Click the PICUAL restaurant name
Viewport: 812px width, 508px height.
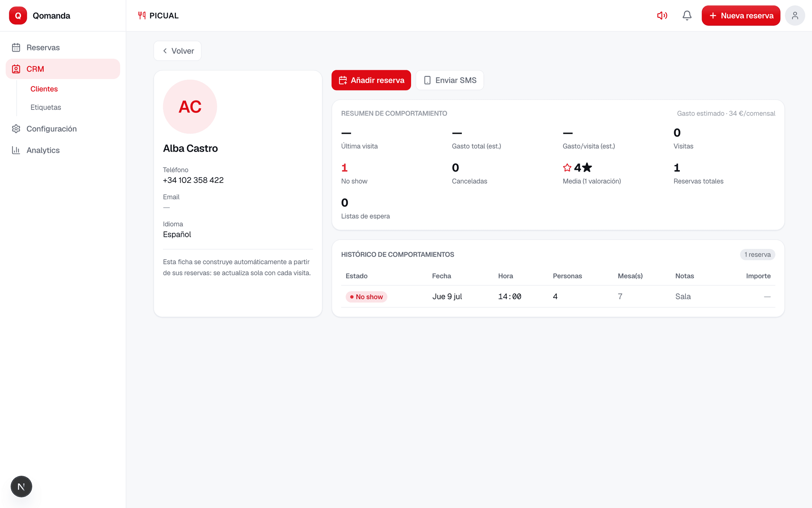pyautogui.click(x=164, y=16)
